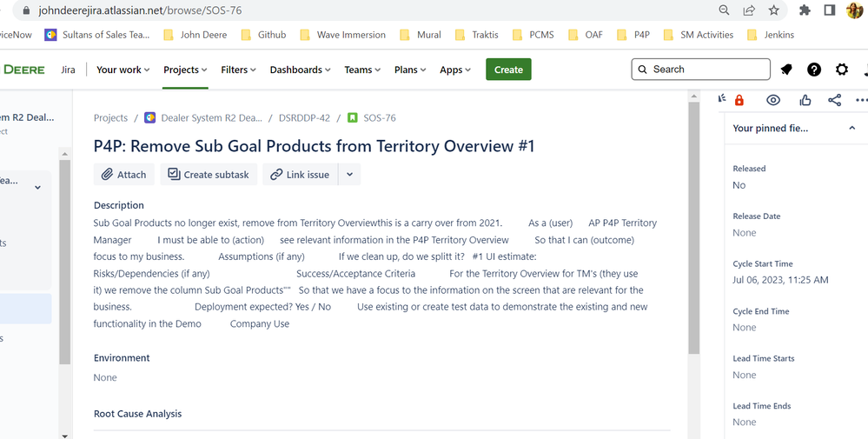Open the P4P bookmark folder
This screenshot has width=868, height=439.
(x=633, y=35)
